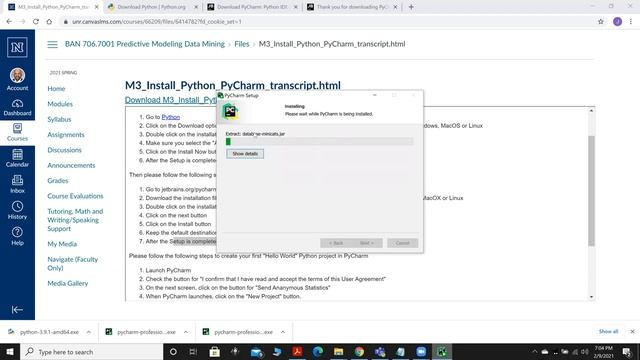
Task: Click Download M3_Install link
Action: (171, 100)
